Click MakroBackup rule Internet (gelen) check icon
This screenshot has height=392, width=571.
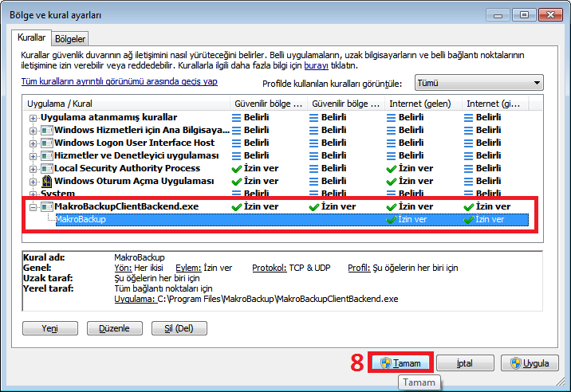[x=392, y=220]
